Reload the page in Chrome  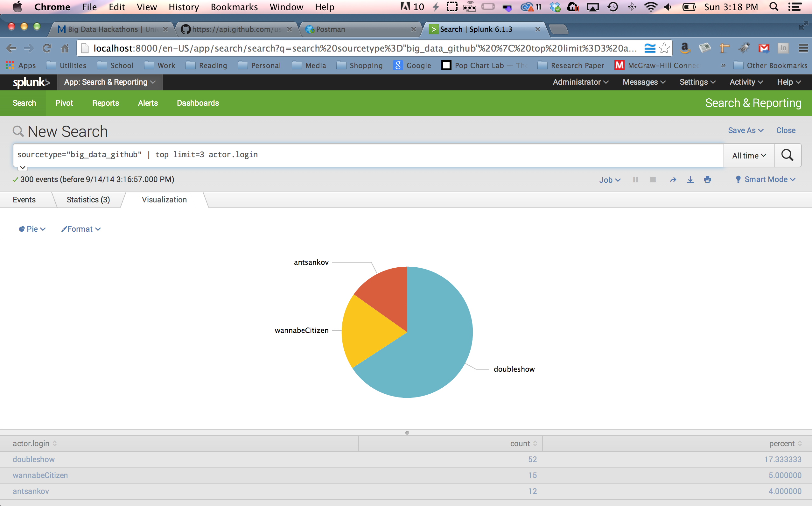point(47,48)
